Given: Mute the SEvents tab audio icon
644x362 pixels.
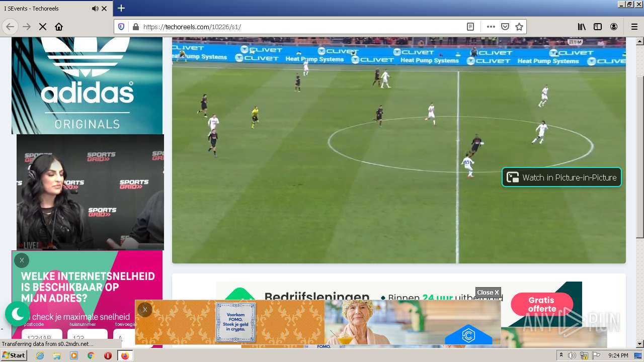Looking at the screenshot, I should 95,9.
